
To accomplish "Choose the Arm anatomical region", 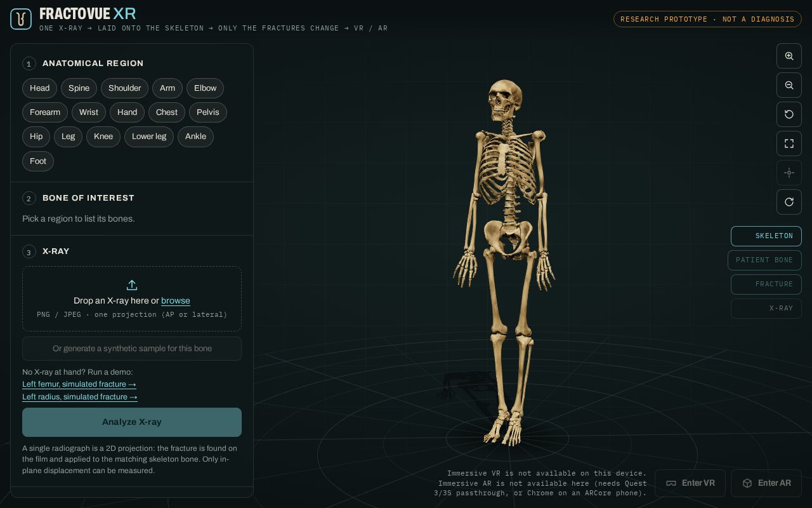I will (x=167, y=88).
